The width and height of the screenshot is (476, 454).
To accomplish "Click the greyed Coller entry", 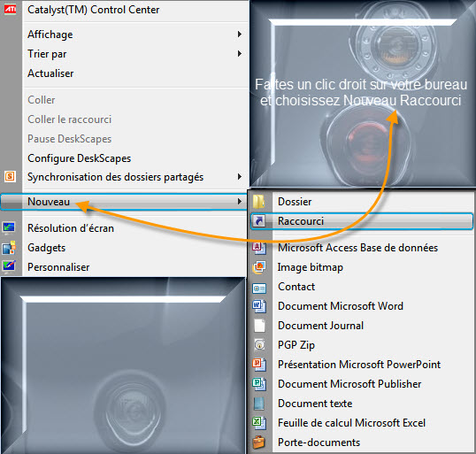I will (x=42, y=100).
